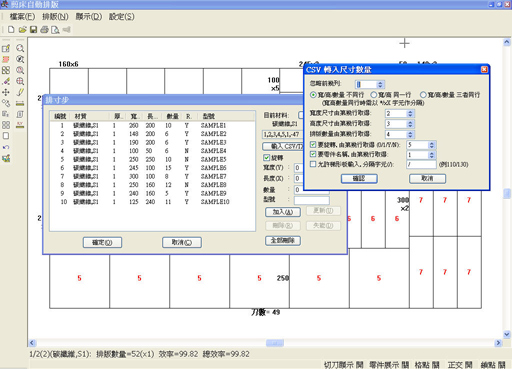Viewport: 512px width, 369px height.
Task: Open the 顯示(D) menu
Action: [x=89, y=17]
